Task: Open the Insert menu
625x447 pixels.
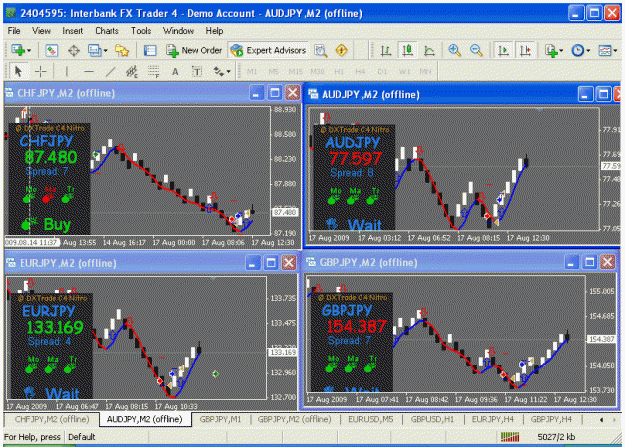Action: point(73,31)
